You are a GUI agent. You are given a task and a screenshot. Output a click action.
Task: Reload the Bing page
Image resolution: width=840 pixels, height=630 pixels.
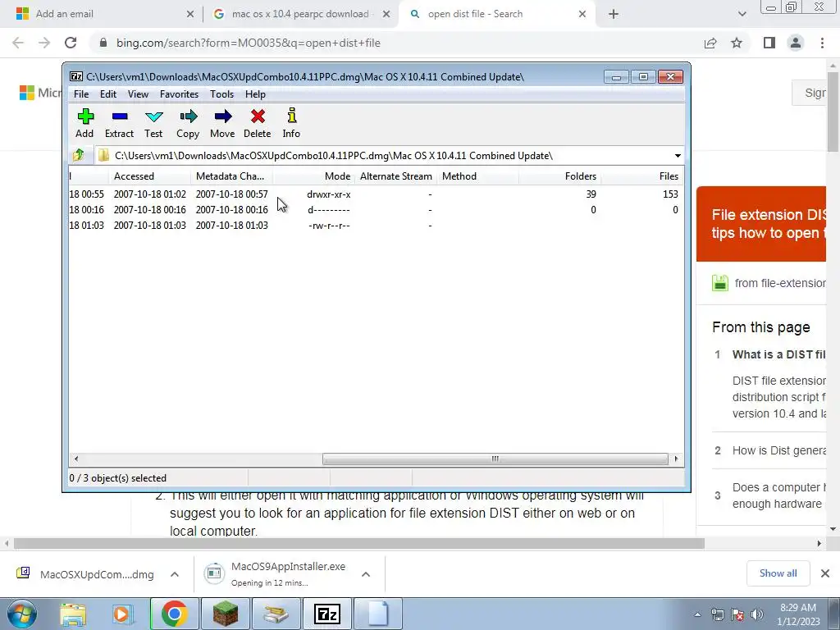[71, 43]
